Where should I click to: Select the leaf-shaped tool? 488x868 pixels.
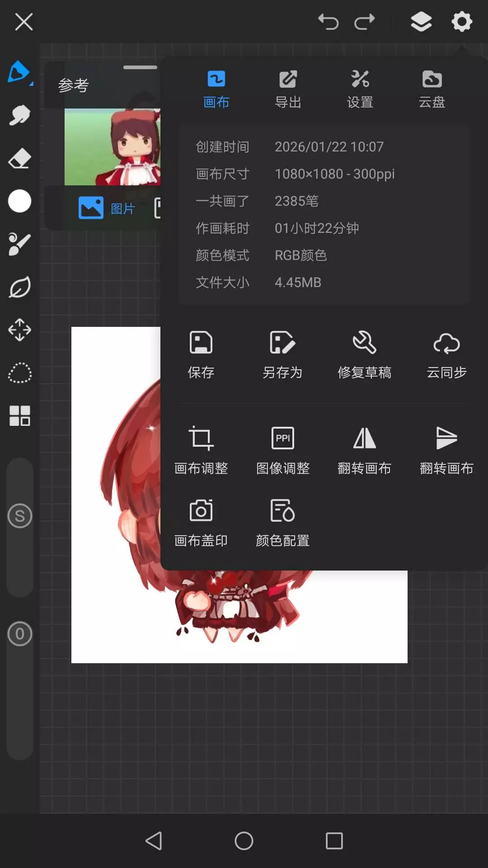click(x=19, y=287)
